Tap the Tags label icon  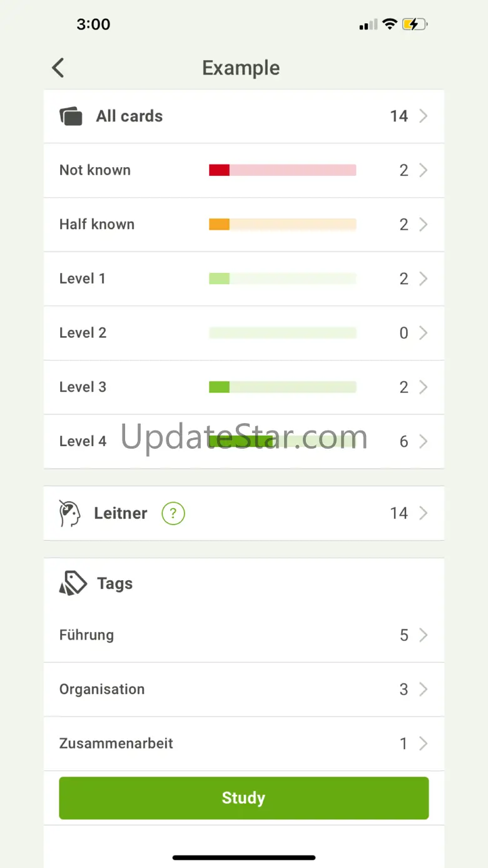[73, 583]
